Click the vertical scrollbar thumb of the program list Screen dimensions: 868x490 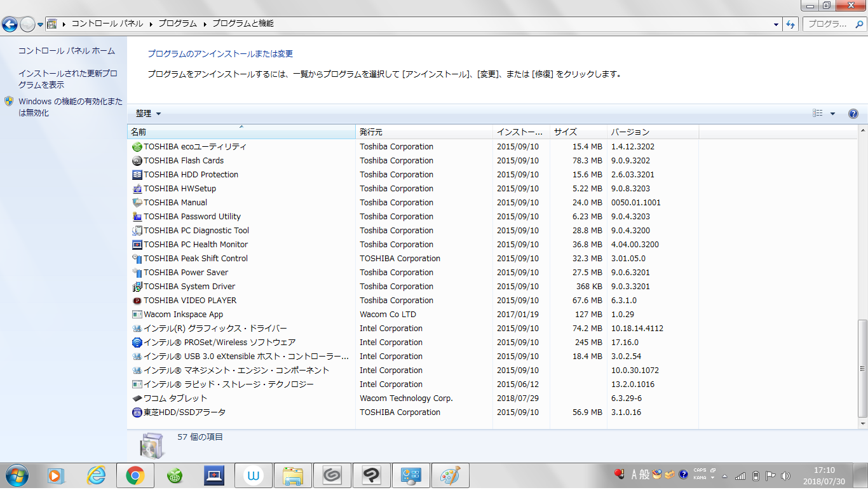coord(862,368)
